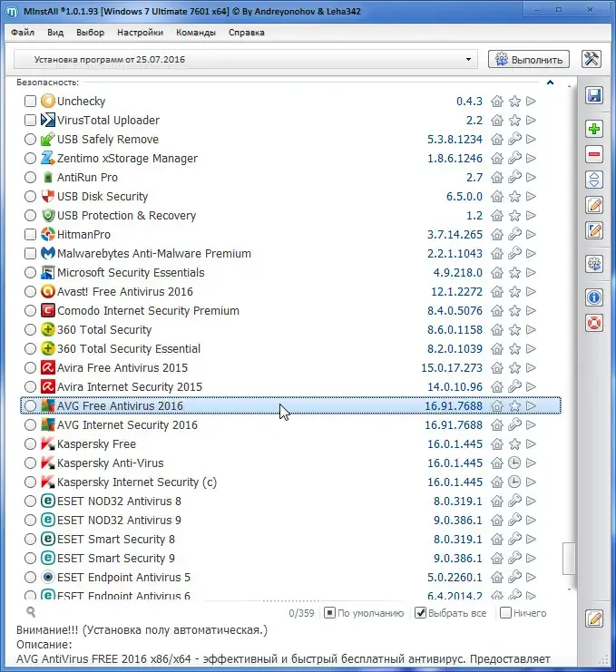Screen dimensions: 616x672
Task: Click version 15.0.17.273 of Avira Free
Action: [452, 367]
